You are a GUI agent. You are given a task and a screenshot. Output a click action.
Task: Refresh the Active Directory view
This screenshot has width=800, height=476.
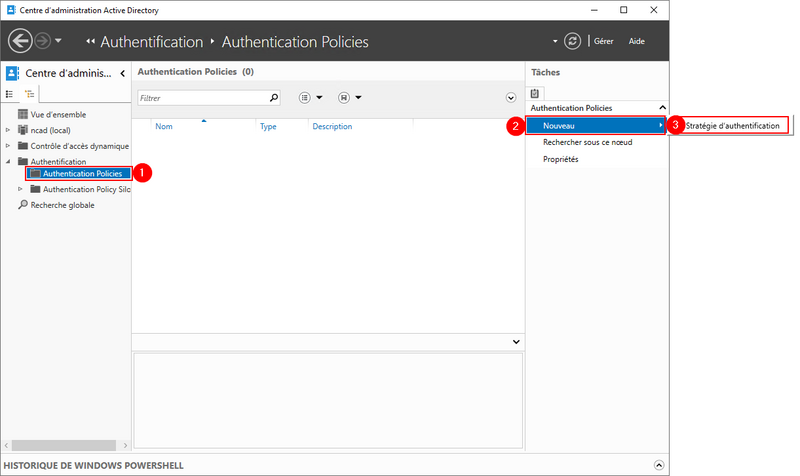click(x=572, y=41)
